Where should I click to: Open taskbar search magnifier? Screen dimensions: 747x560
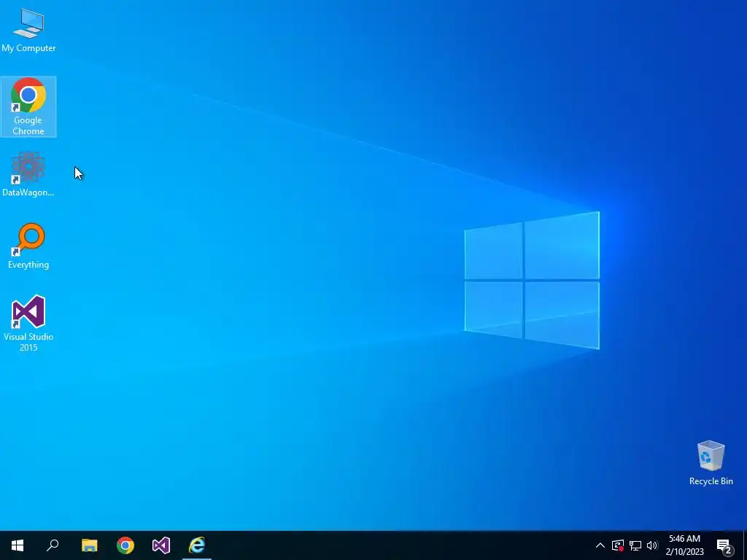click(x=53, y=545)
